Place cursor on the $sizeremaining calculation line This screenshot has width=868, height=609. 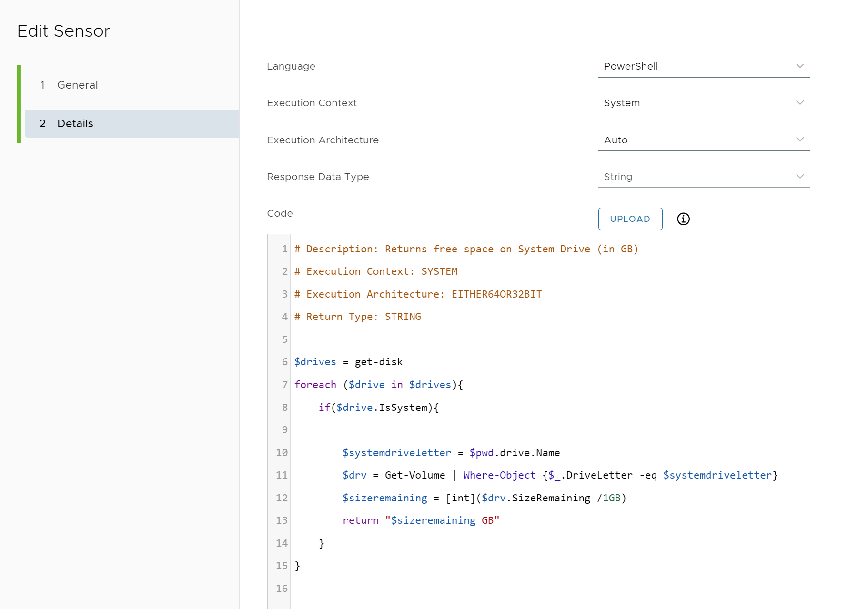[484, 498]
